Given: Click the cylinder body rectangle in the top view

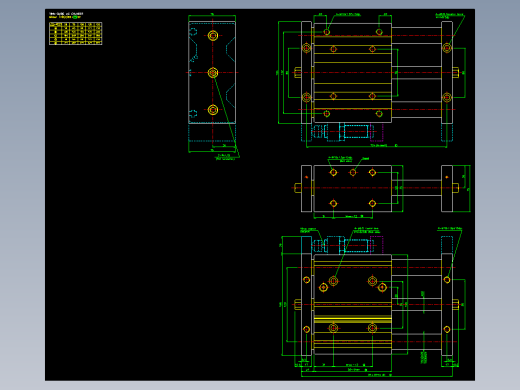Looking at the screenshot, I should (353, 73).
